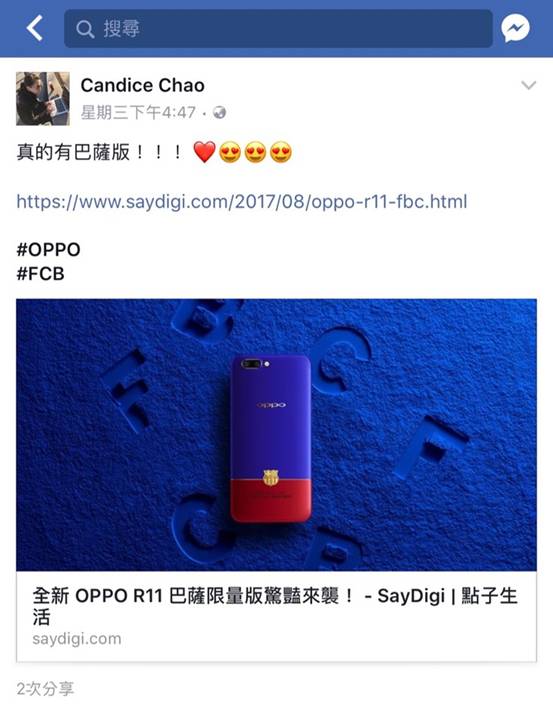Tap the red heart emoji
The width and height of the screenshot is (553, 710).
click(x=204, y=152)
